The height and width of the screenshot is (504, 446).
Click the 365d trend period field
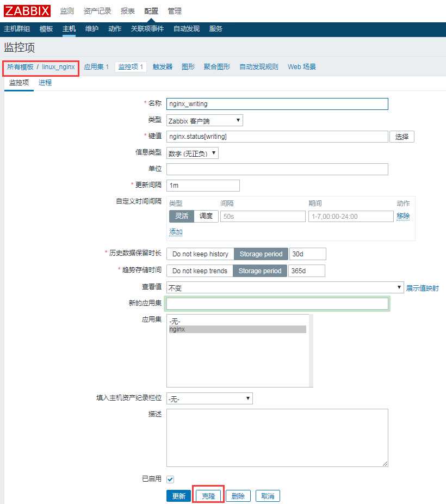click(307, 271)
